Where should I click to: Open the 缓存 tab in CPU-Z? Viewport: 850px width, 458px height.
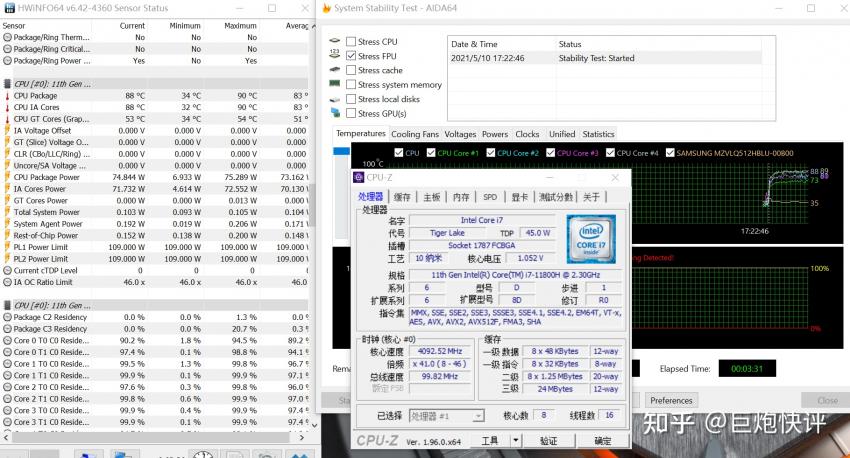pos(402,197)
